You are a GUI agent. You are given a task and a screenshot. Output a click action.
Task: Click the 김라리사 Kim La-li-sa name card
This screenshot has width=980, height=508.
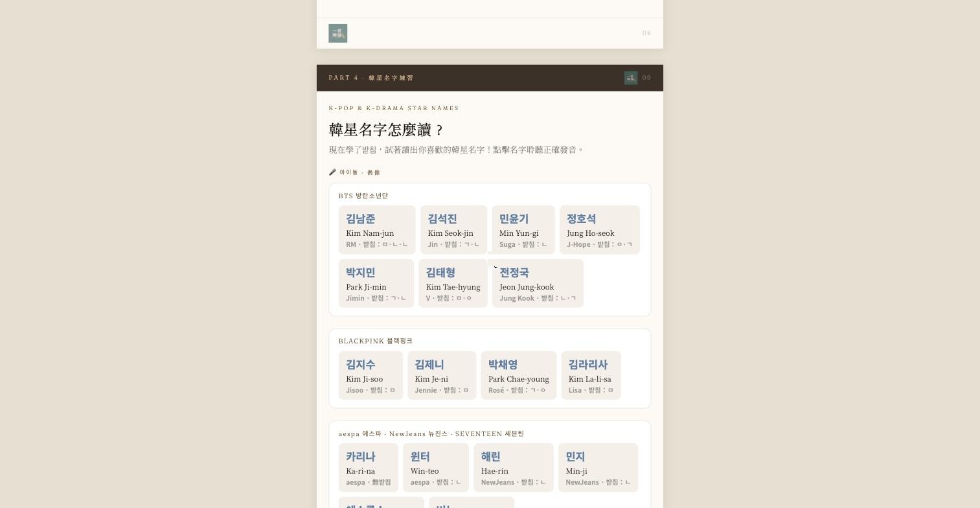591,375
